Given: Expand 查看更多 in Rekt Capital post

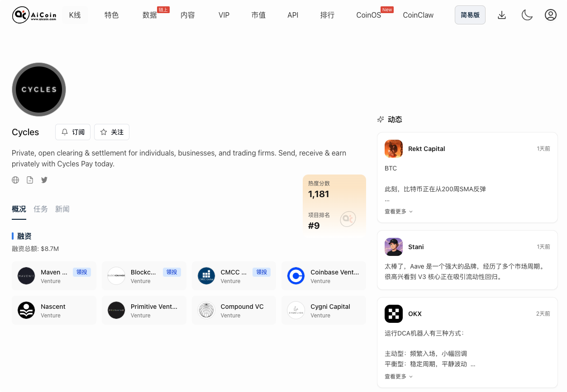Looking at the screenshot, I should pos(399,211).
